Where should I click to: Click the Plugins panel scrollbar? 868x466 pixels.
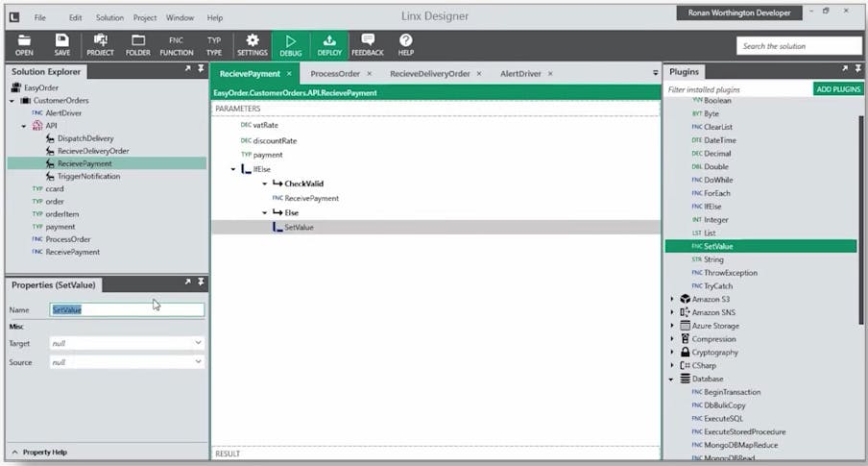tap(860, 220)
